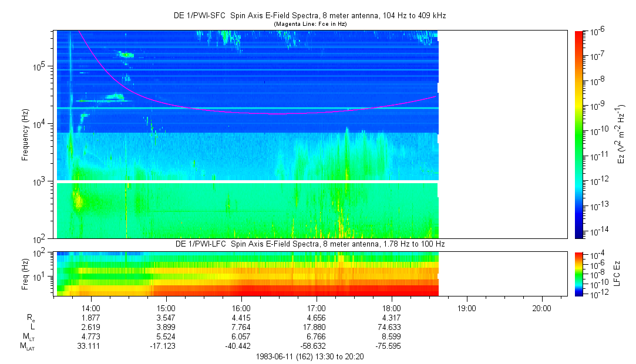
Task: Select the 17:00 time axis tick label
Action: 317,308
